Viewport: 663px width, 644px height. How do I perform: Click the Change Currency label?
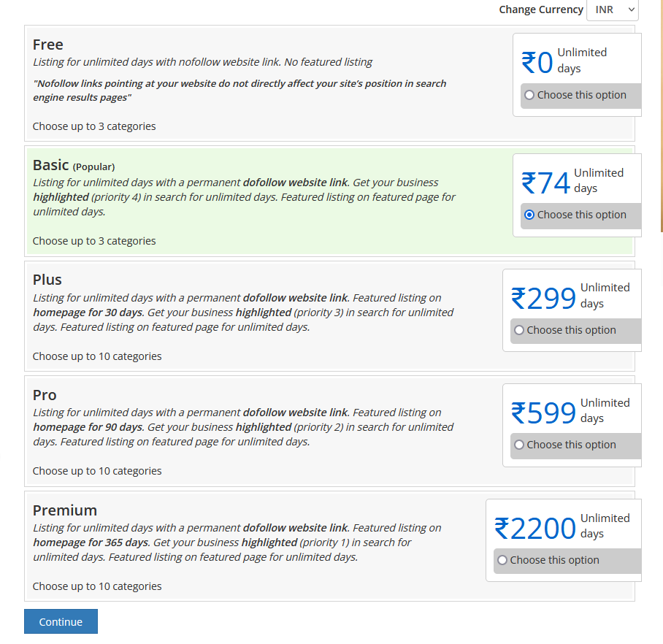tap(541, 9)
